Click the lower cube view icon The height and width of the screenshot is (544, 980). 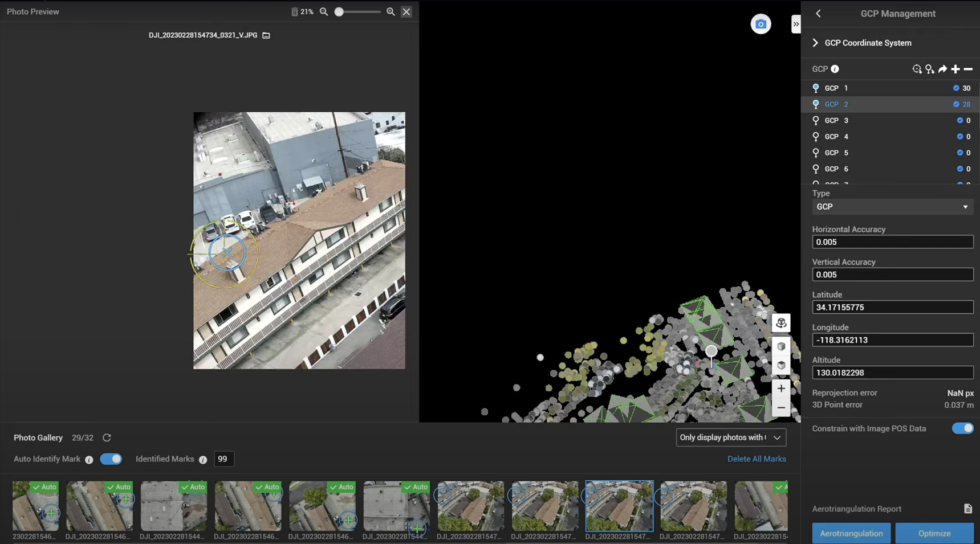781,366
